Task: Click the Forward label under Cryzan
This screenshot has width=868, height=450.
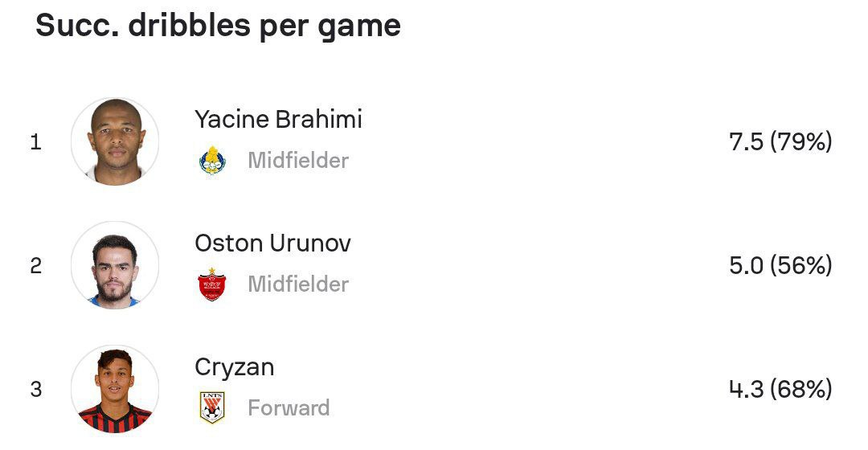Action: coord(289,408)
